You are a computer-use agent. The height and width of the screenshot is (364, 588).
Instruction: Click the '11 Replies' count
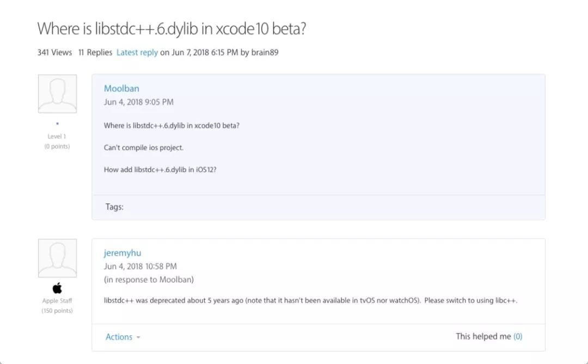coord(95,52)
